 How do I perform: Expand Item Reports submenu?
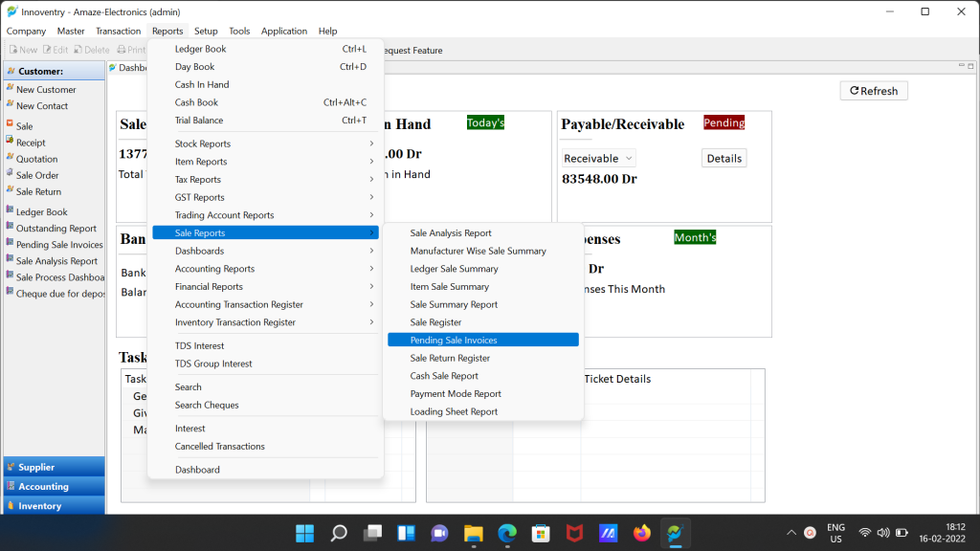pos(266,161)
